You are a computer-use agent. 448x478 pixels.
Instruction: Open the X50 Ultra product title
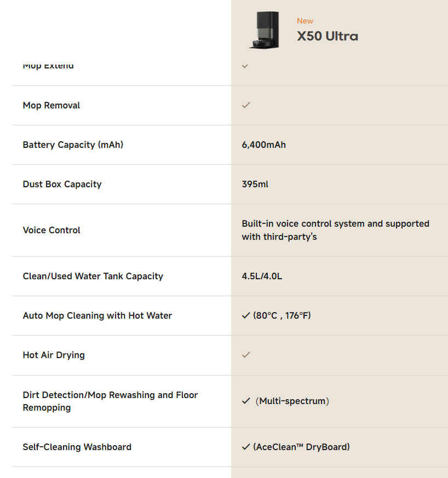[x=328, y=36]
